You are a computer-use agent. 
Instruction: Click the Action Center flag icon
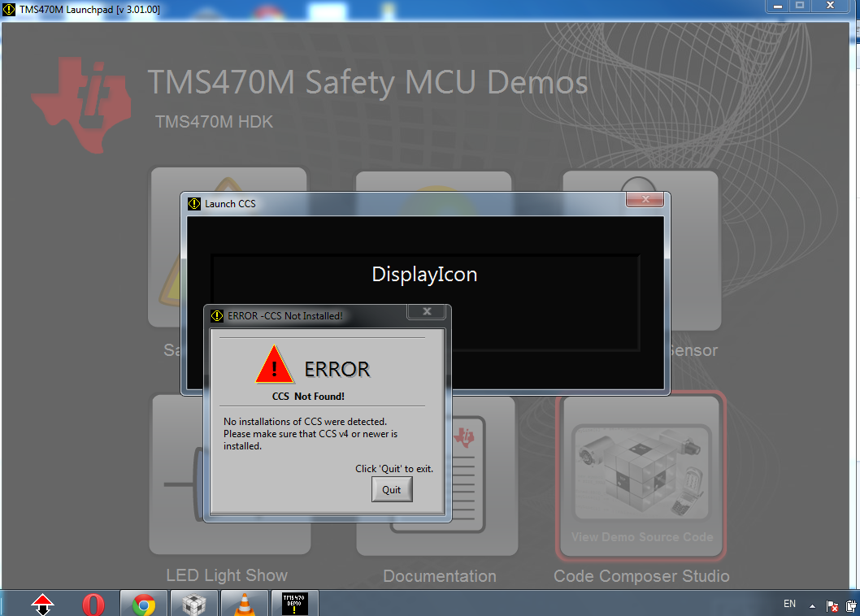(832, 606)
